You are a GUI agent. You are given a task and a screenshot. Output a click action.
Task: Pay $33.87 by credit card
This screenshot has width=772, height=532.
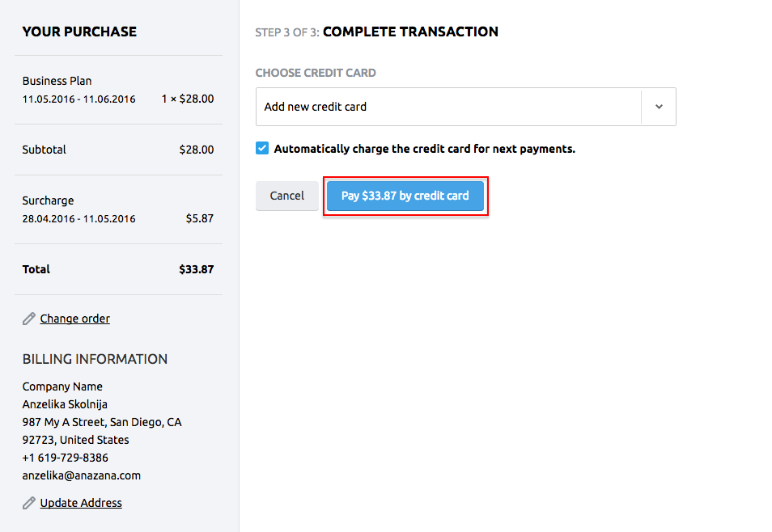(405, 196)
